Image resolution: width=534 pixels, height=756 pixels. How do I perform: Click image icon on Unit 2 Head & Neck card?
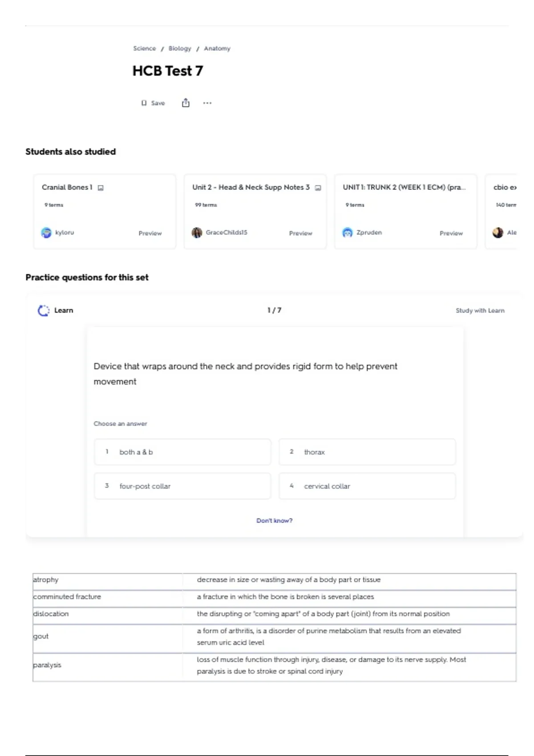[318, 188]
